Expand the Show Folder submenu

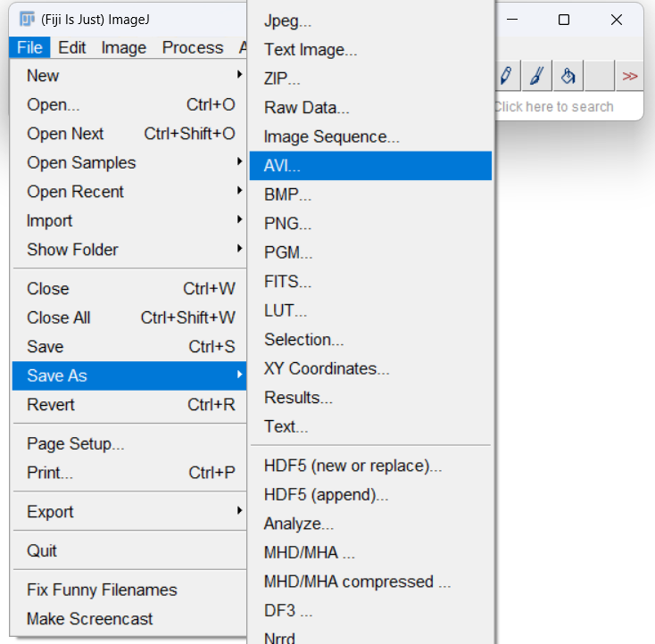pos(129,250)
